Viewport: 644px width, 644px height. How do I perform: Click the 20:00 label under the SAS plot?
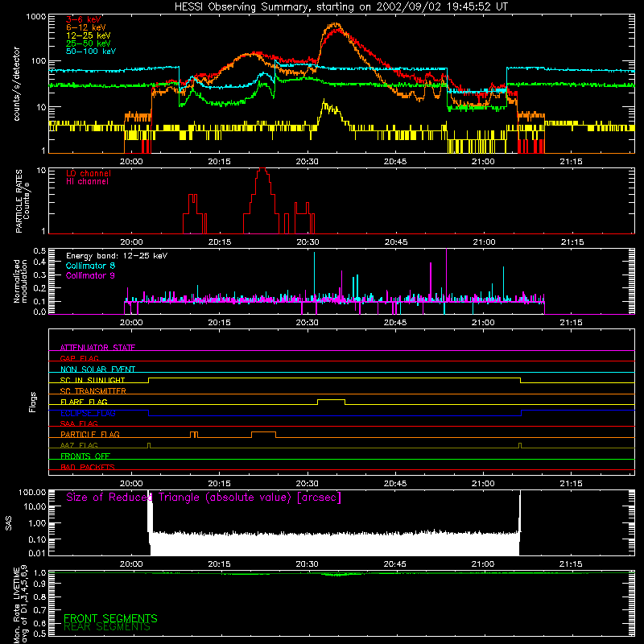coord(131,564)
